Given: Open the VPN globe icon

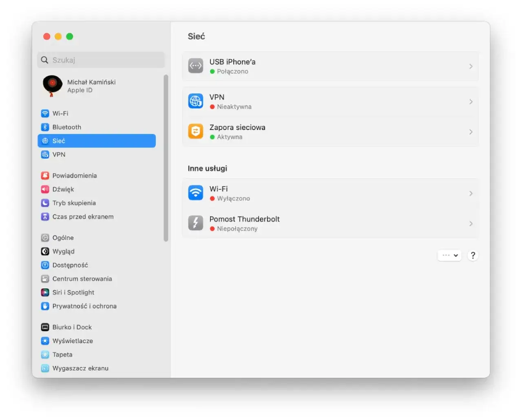Looking at the screenshot, I should click(x=195, y=101).
